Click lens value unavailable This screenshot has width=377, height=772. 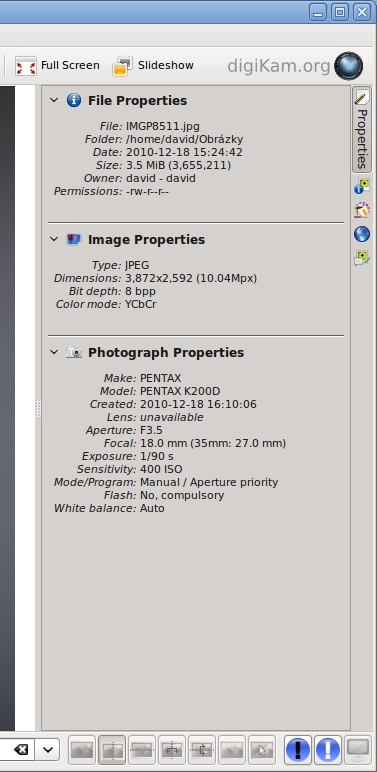click(x=172, y=418)
